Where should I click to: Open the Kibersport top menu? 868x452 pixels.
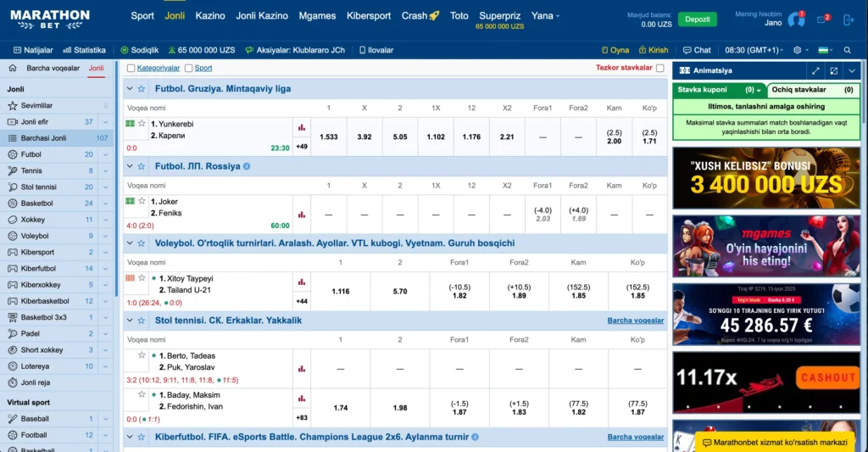[369, 16]
